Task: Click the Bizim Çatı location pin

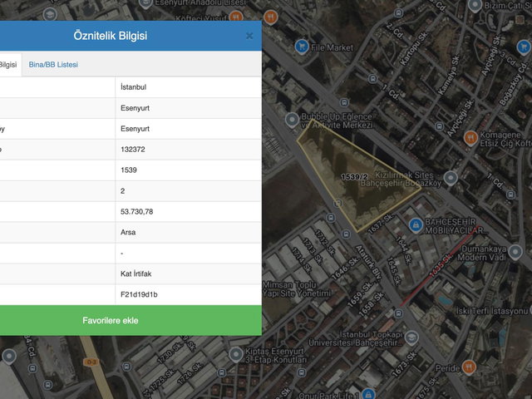Action: coord(475,6)
